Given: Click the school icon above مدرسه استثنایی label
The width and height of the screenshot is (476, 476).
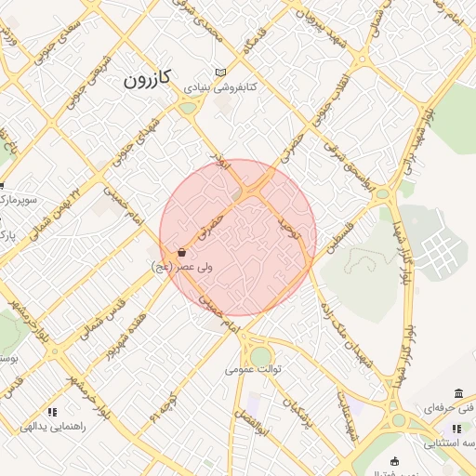Looking at the screenshot, I should (x=456, y=429).
